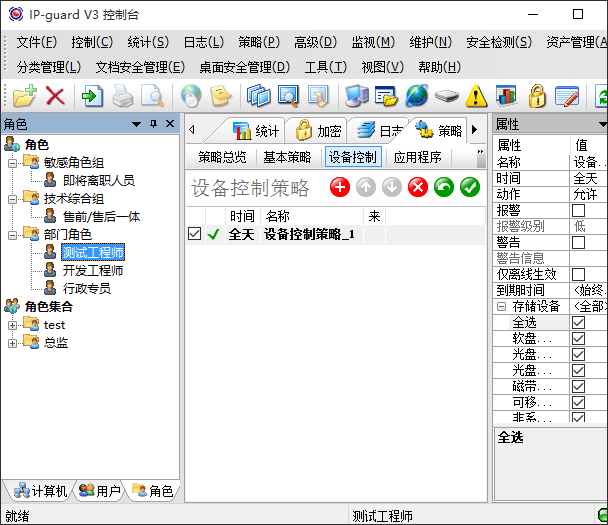Collapse the 存储设备 property group
Screen dimensions: 608x525
[x=501, y=307]
